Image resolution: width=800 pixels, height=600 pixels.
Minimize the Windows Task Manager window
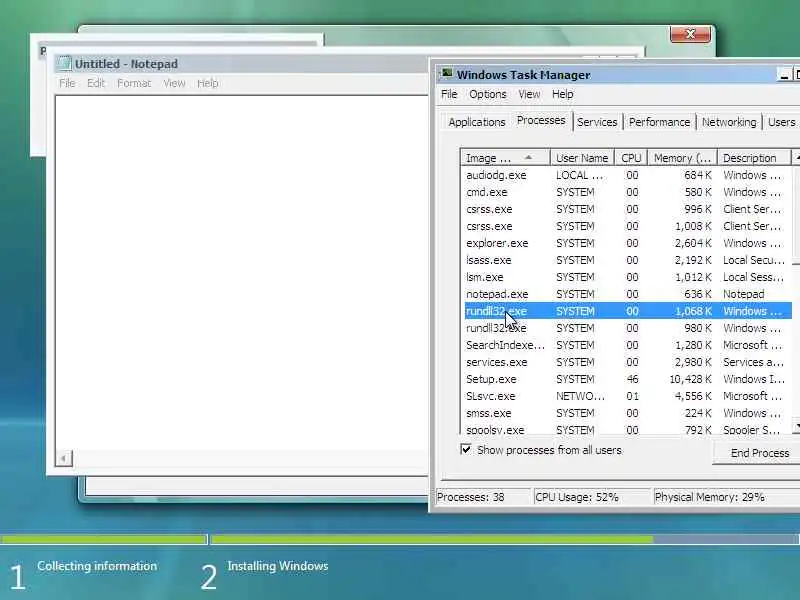pyautogui.click(x=784, y=75)
